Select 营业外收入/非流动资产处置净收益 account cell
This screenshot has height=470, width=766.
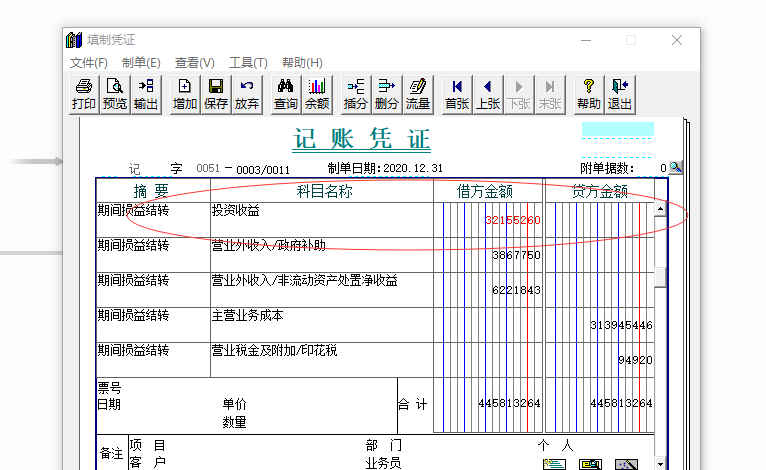click(322, 290)
